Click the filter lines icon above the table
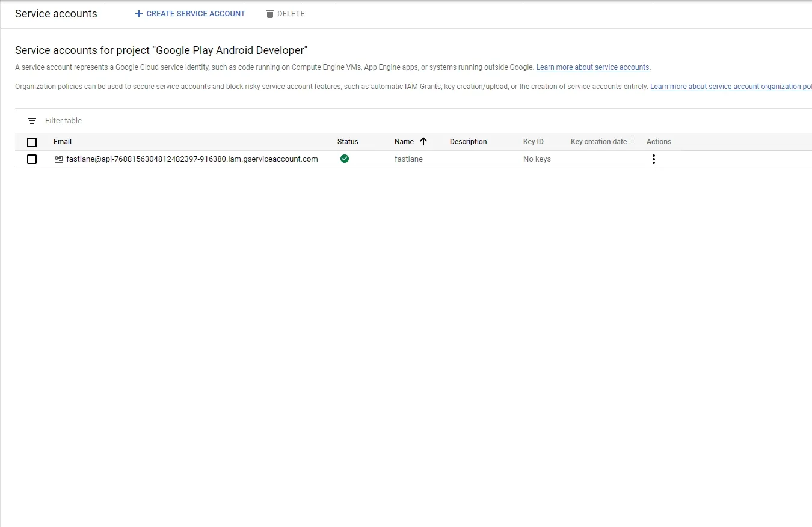The width and height of the screenshot is (812, 527). point(32,121)
